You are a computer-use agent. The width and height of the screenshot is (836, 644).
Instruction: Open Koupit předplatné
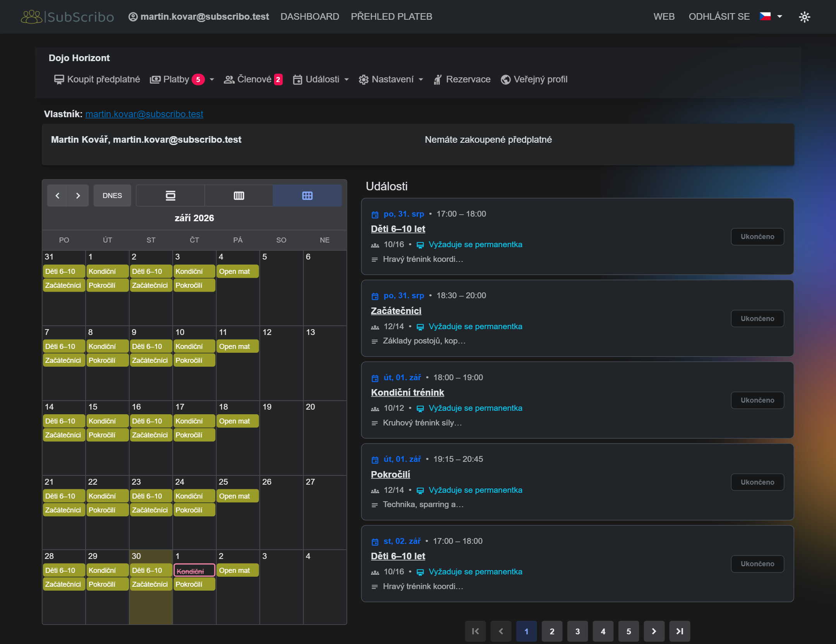(x=97, y=79)
